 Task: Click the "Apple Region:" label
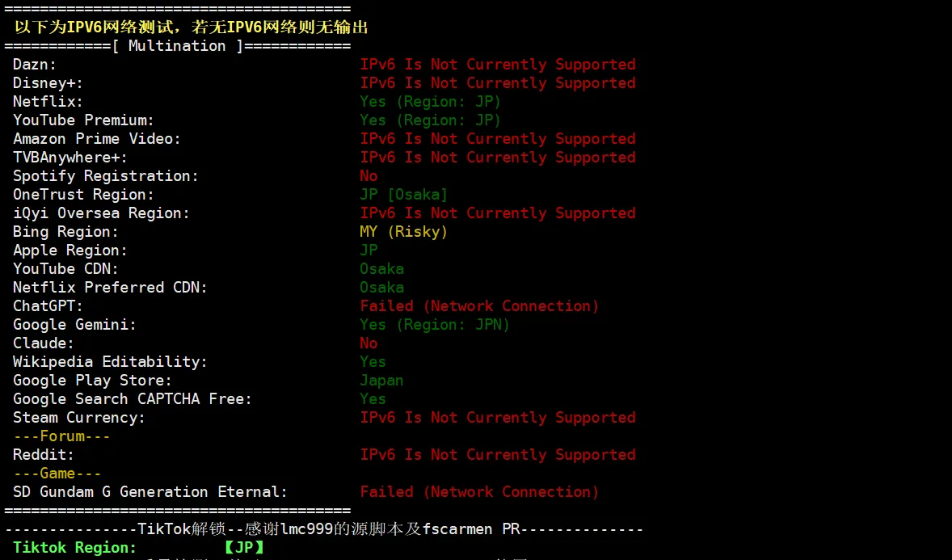tap(70, 251)
